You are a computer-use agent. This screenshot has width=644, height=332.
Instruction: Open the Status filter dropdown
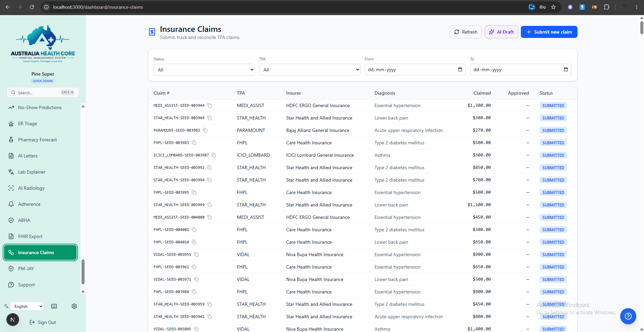coord(204,70)
